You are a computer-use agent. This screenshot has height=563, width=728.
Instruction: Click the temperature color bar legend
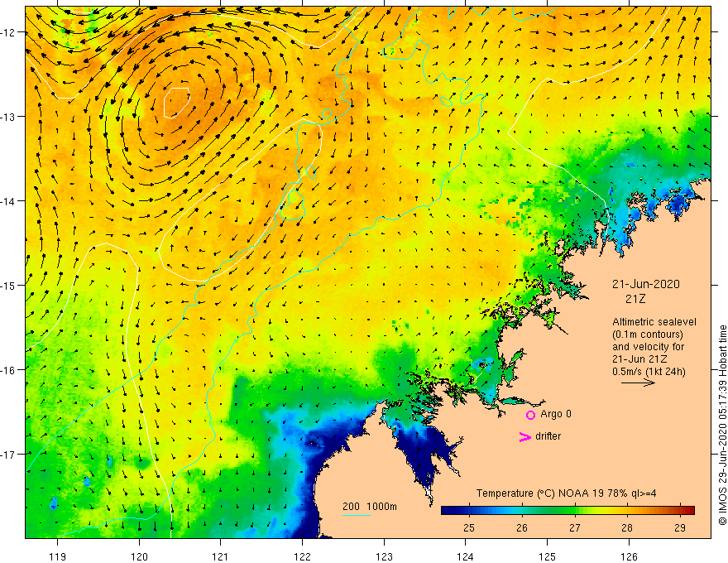click(568, 511)
